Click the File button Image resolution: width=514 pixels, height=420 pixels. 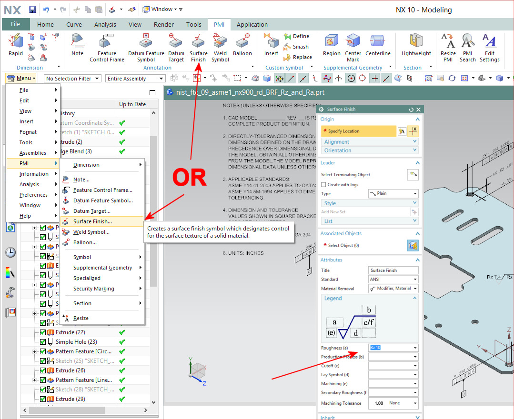[15, 24]
